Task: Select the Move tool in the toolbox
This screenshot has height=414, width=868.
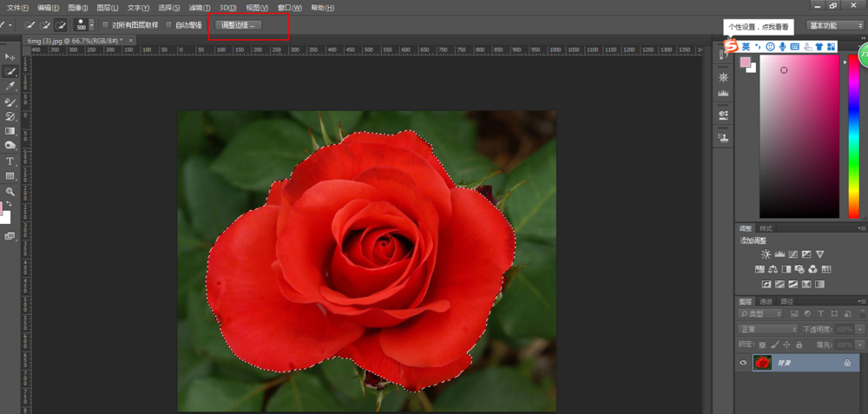Action: pos(10,56)
